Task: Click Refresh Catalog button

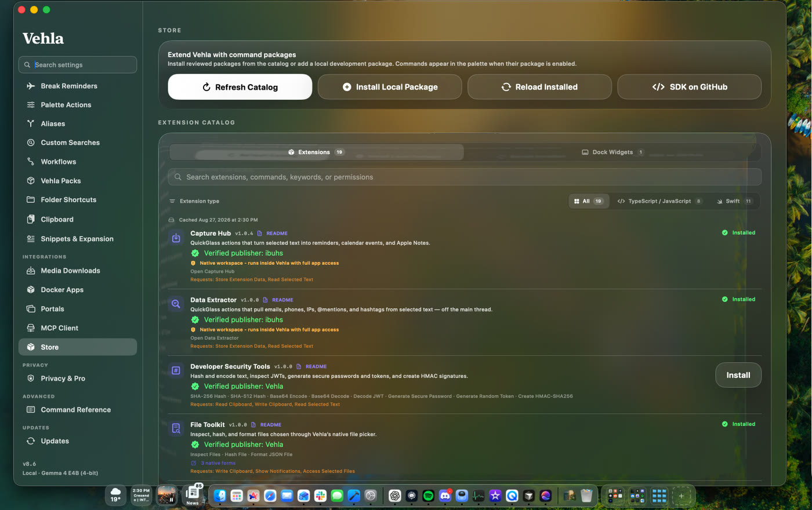Action: click(x=240, y=87)
